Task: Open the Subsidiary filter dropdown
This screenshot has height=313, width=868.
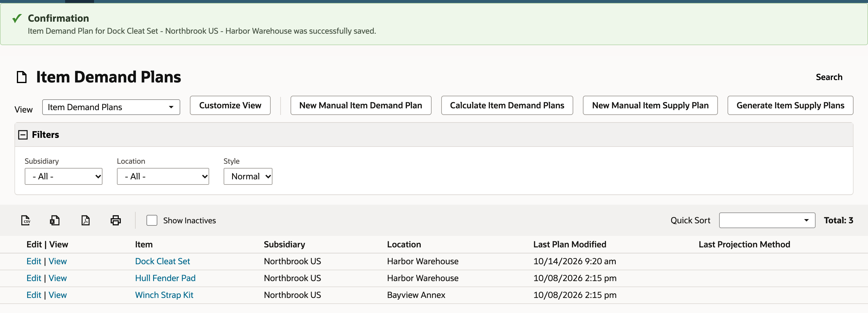Action: 63,176
